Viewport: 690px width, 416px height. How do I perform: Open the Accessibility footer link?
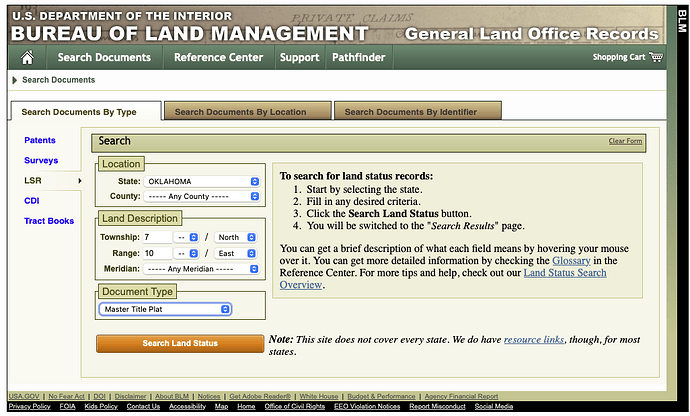[187, 407]
